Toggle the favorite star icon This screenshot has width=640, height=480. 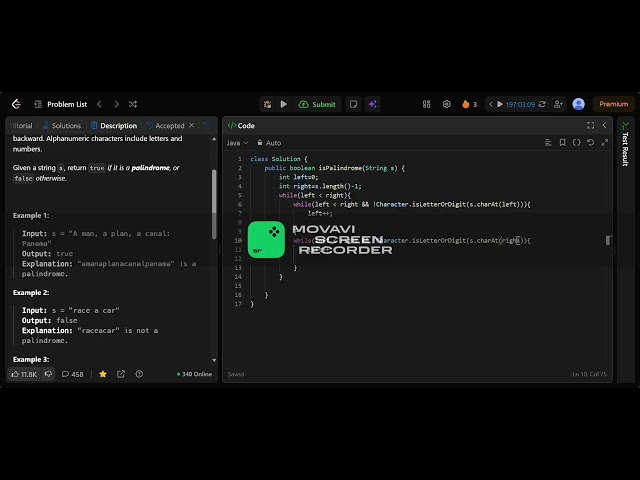coord(103,374)
